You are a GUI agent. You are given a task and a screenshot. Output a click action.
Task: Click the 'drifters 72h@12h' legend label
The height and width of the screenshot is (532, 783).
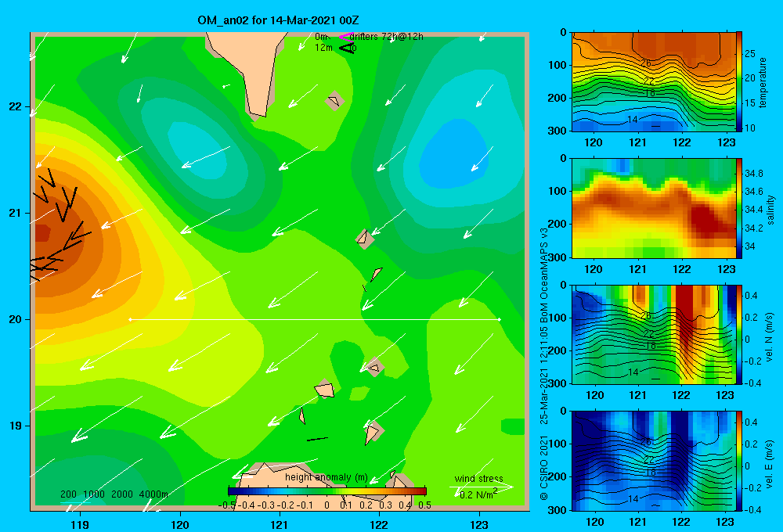pyautogui.click(x=386, y=37)
